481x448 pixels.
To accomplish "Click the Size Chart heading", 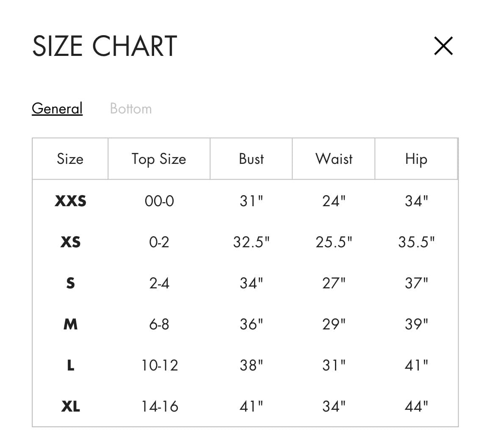I will (x=105, y=46).
